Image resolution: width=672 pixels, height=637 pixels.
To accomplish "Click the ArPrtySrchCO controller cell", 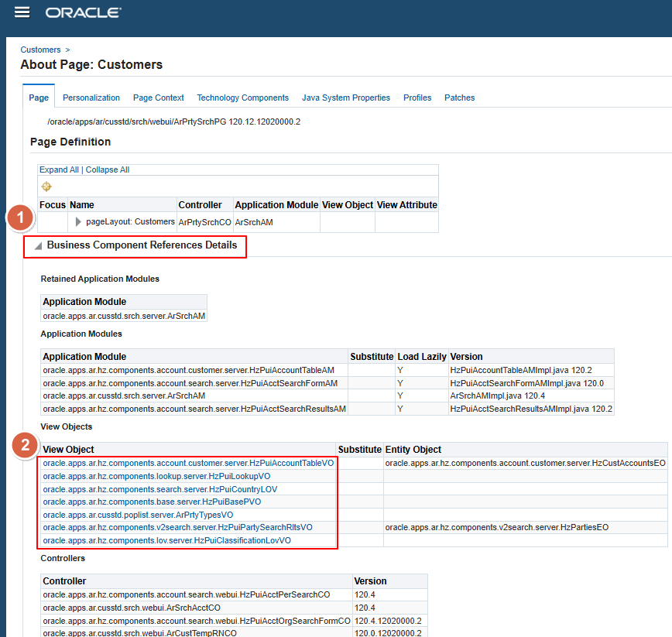I will [x=205, y=222].
